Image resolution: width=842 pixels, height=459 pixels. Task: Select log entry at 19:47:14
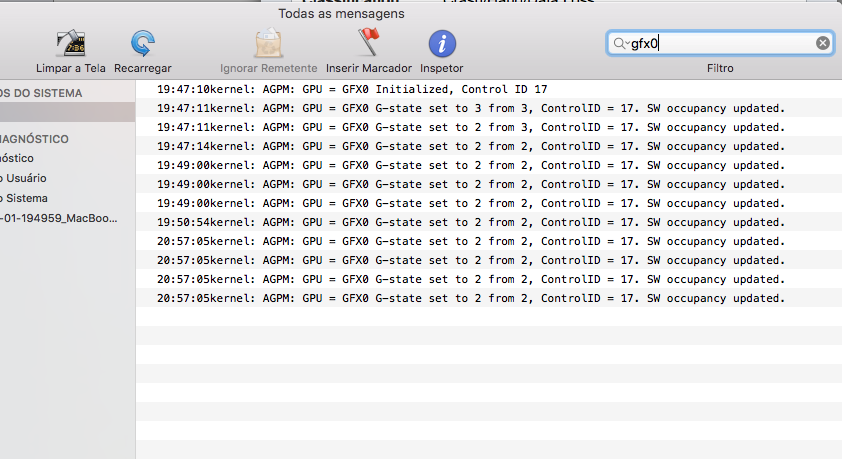coord(489,146)
